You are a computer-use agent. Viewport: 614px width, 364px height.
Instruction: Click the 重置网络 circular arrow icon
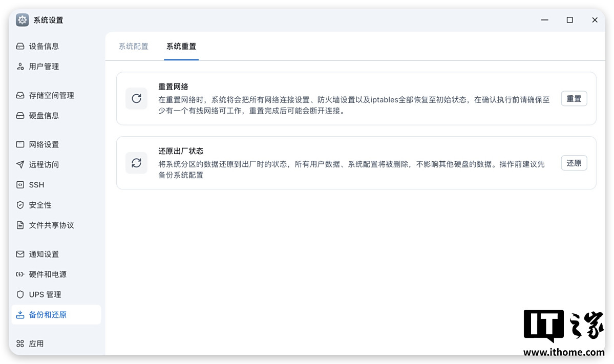coord(136,99)
